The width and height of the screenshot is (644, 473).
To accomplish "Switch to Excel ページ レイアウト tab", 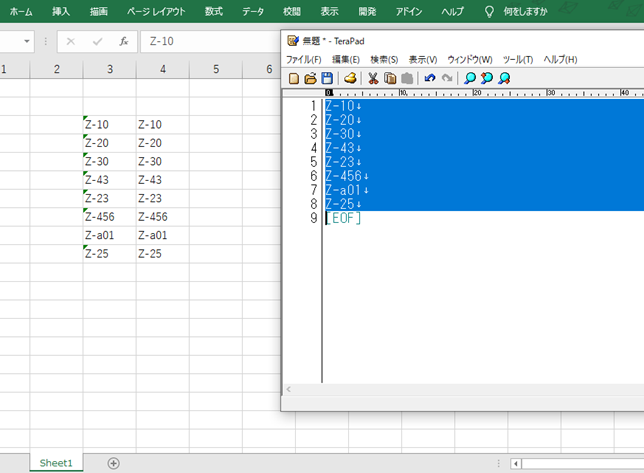I will click(x=156, y=11).
